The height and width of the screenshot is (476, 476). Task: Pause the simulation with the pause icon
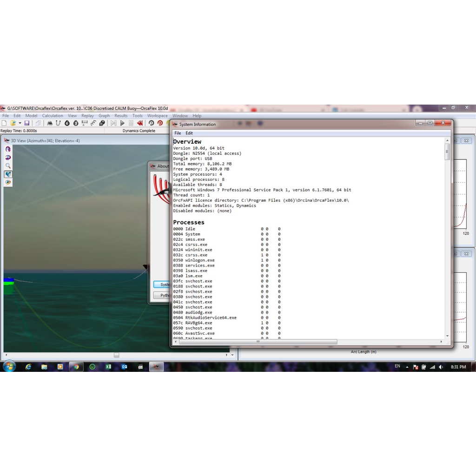tap(131, 123)
